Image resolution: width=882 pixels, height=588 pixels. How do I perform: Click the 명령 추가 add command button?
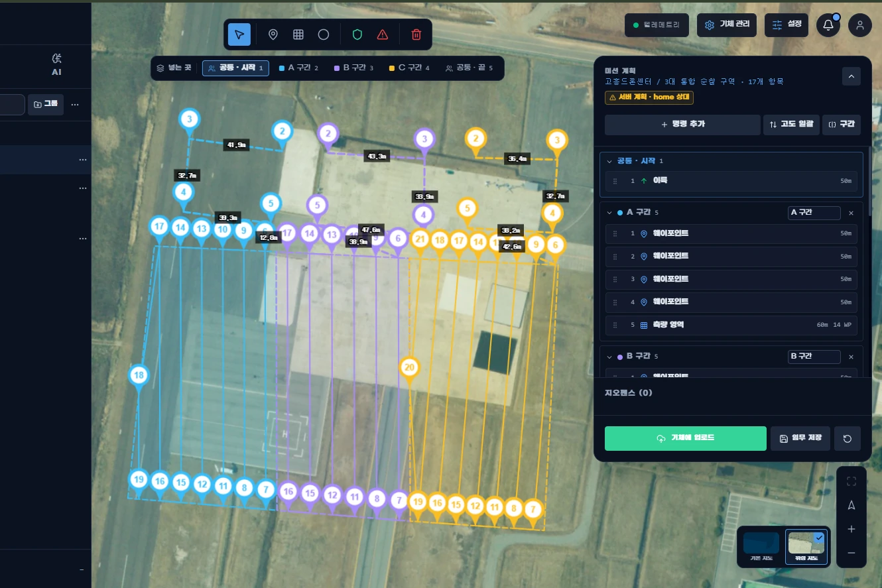682,125
